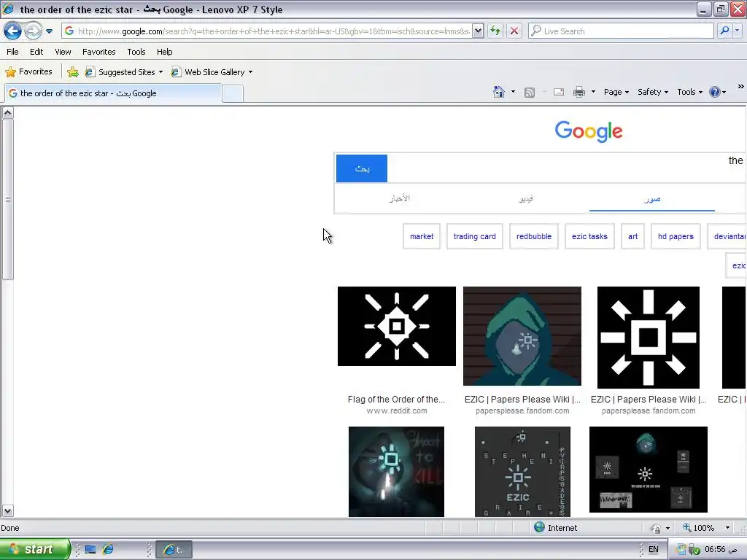747x560 pixels.
Task: Expand the command bar overflow chevron
Action: [740, 86]
